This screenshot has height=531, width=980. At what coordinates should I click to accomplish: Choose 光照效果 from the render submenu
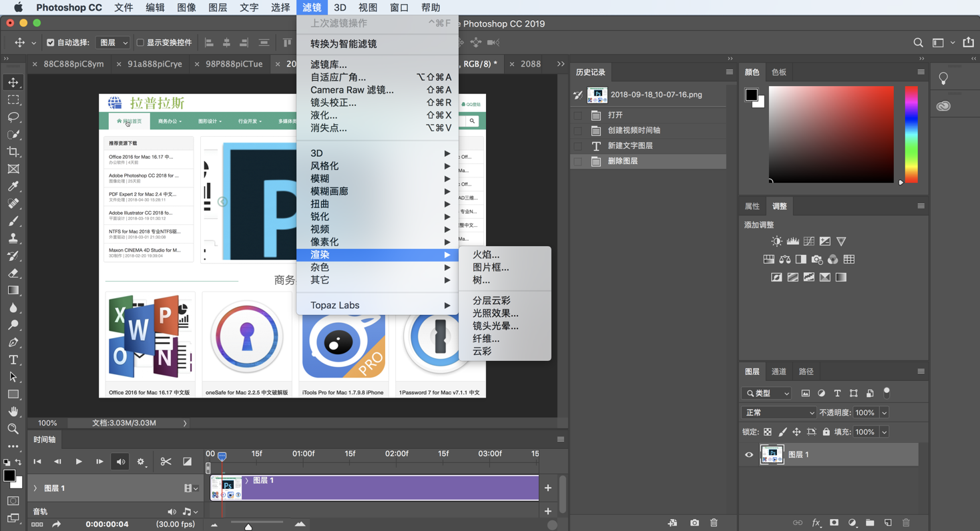click(496, 314)
